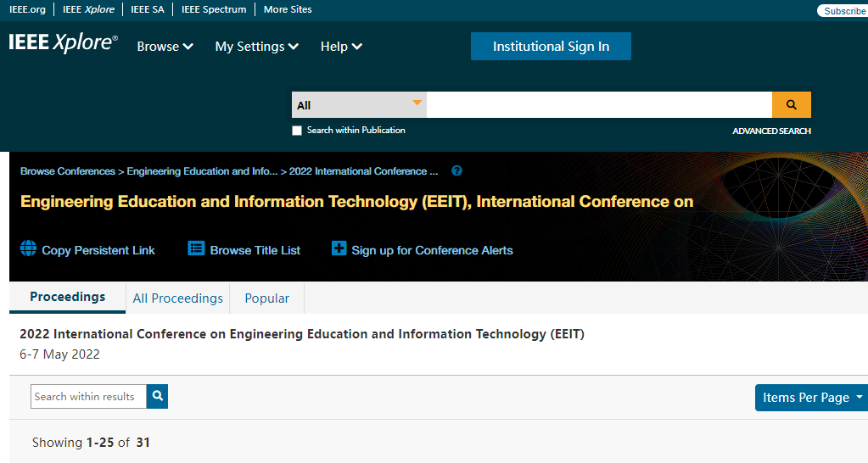Open the Advanced Search link

point(771,131)
